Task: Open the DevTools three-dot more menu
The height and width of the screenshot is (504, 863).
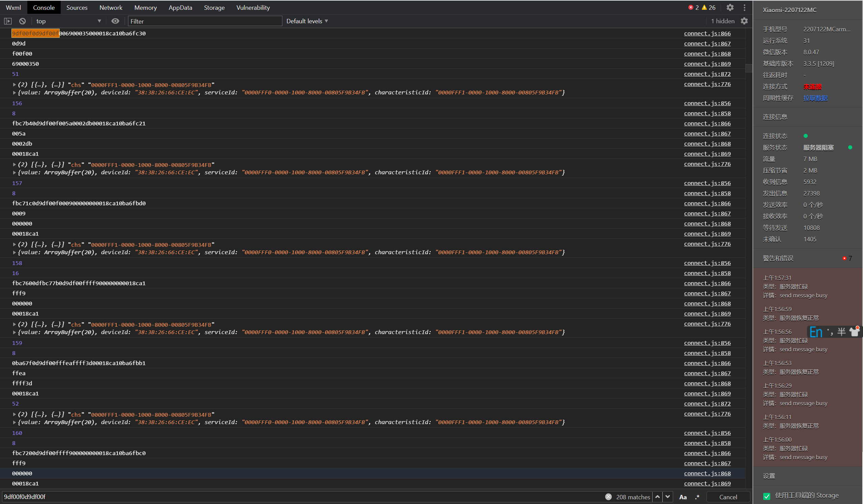Action: (x=745, y=7)
